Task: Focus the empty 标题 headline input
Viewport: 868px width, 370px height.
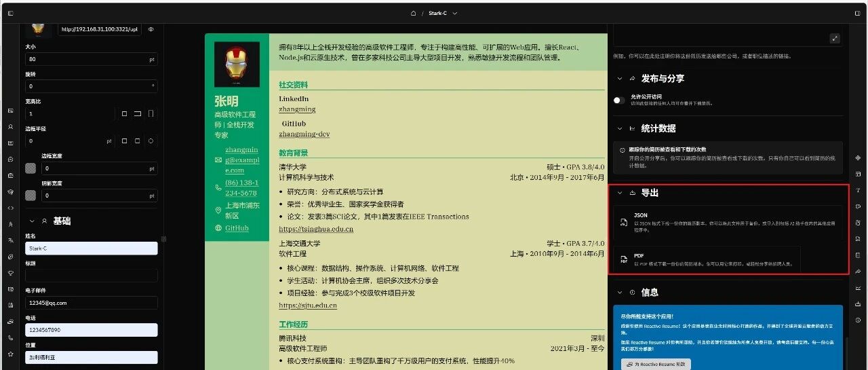Action: pos(92,276)
